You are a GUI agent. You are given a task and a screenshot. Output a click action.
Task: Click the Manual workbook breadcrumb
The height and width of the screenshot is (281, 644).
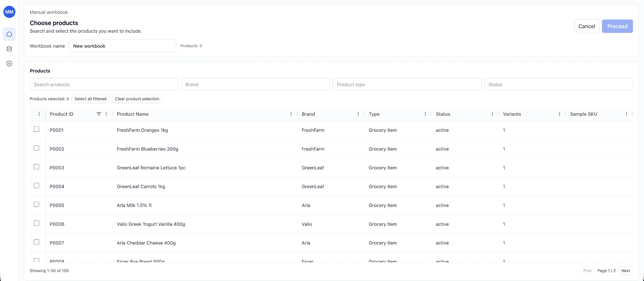click(49, 12)
